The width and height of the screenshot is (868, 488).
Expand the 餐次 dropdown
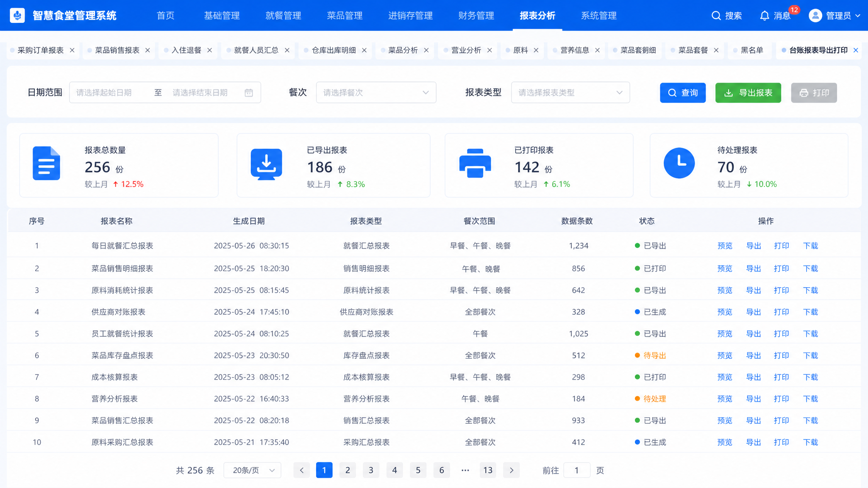pos(376,92)
